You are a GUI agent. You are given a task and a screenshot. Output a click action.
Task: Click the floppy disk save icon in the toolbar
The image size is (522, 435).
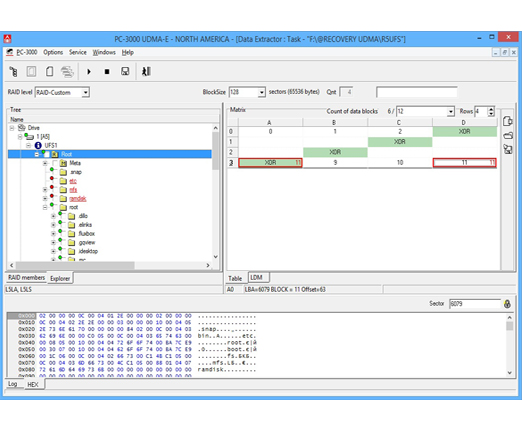125,71
